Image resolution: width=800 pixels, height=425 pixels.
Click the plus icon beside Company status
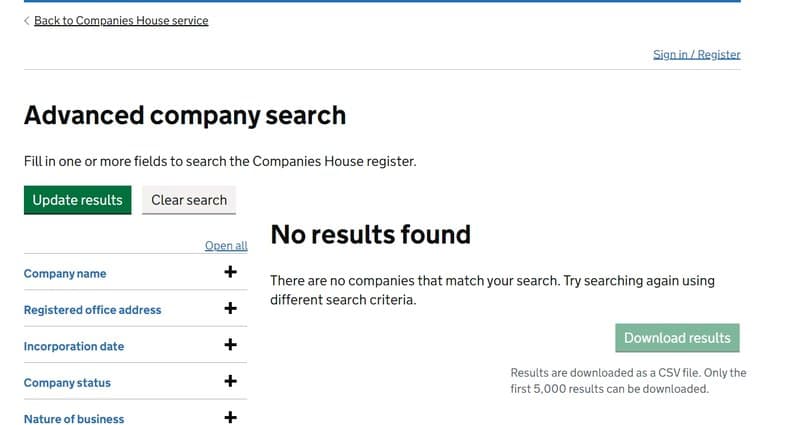pos(230,381)
